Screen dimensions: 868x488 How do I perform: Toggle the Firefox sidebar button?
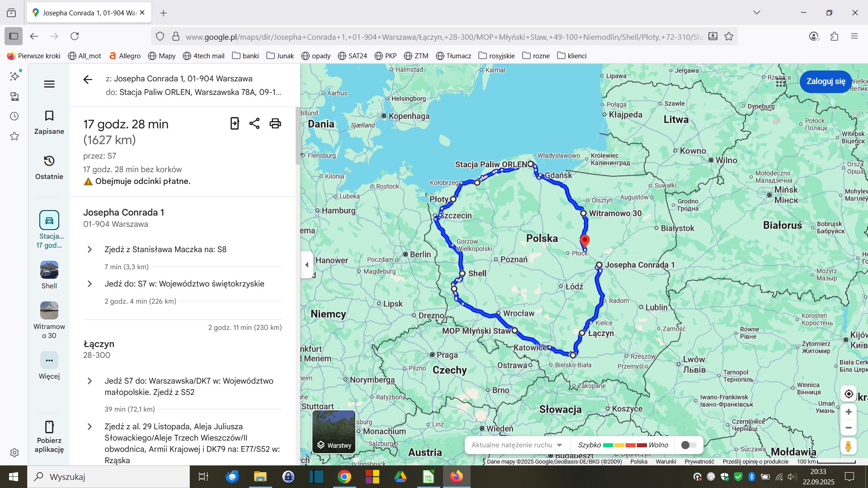[14, 36]
